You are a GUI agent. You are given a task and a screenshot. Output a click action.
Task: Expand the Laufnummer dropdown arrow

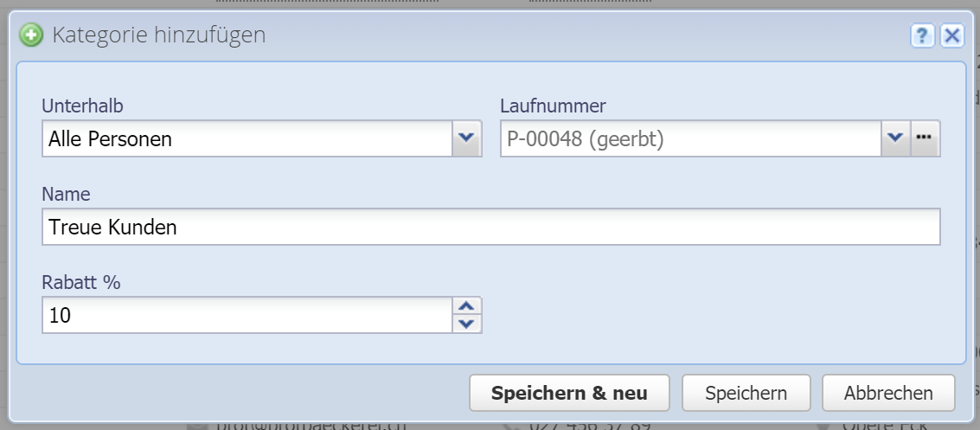click(x=895, y=138)
